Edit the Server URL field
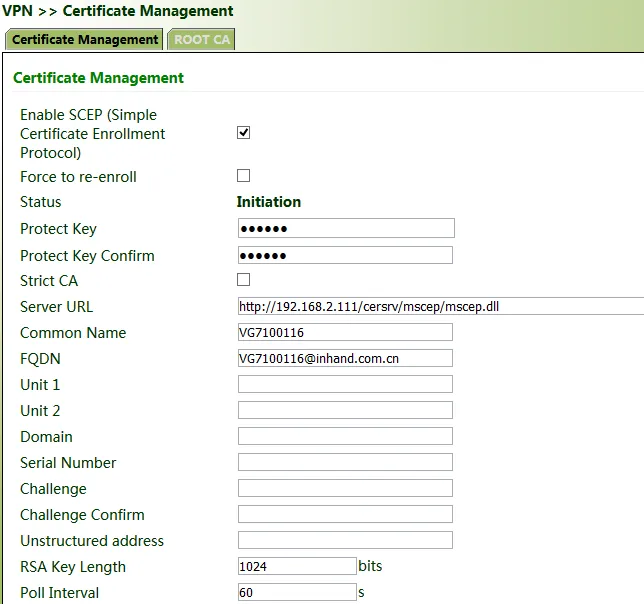This screenshot has height=604, width=644. tap(441, 306)
